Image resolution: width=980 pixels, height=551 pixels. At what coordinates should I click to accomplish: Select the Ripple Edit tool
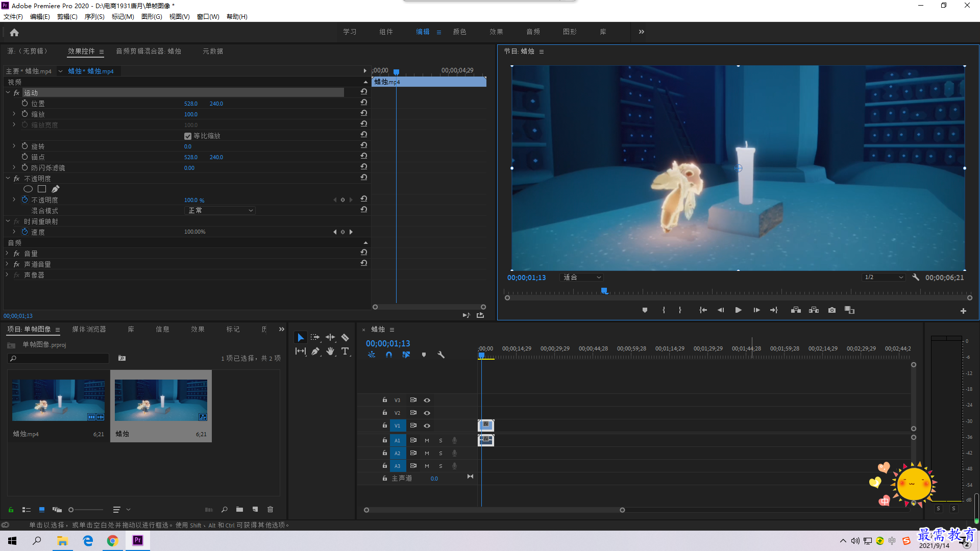point(330,337)
